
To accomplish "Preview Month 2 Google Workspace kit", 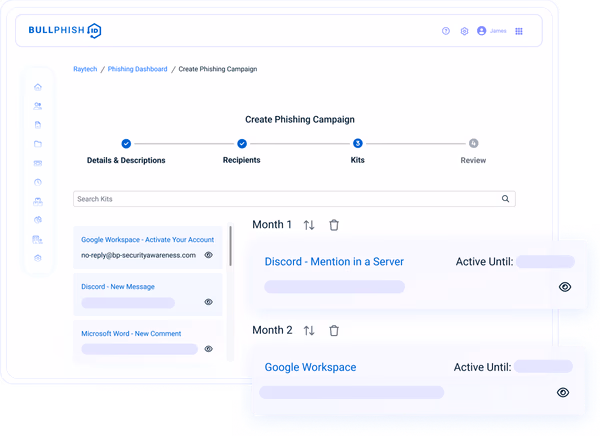I will coord(563,392).
